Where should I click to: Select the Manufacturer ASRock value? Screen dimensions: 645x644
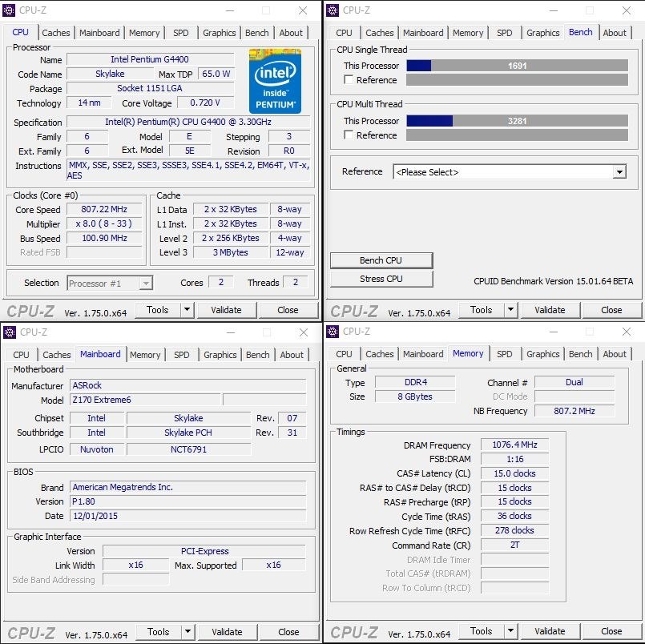(x=188, y=385)
